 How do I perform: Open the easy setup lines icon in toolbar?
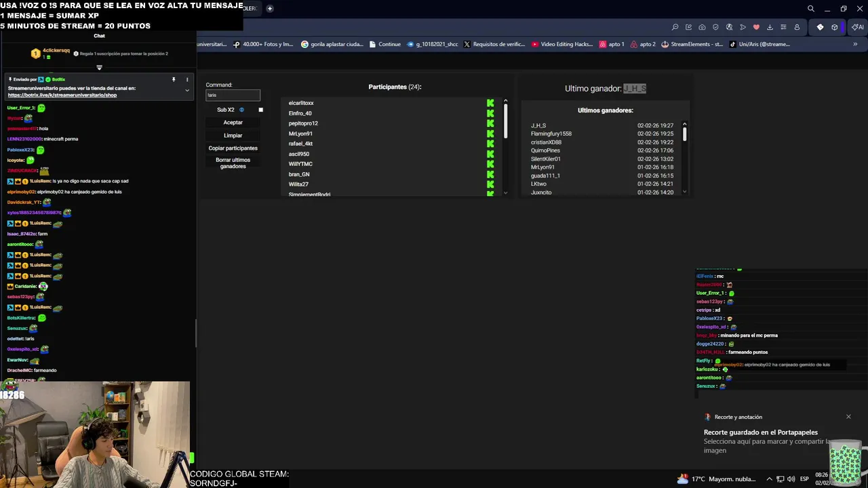pos(783,27)
